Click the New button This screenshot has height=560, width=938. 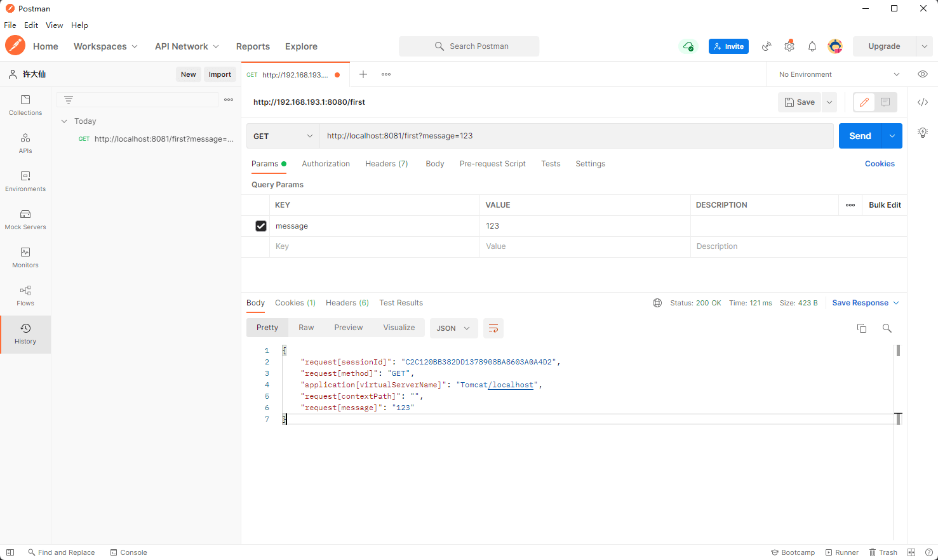(x=189, y=74)
